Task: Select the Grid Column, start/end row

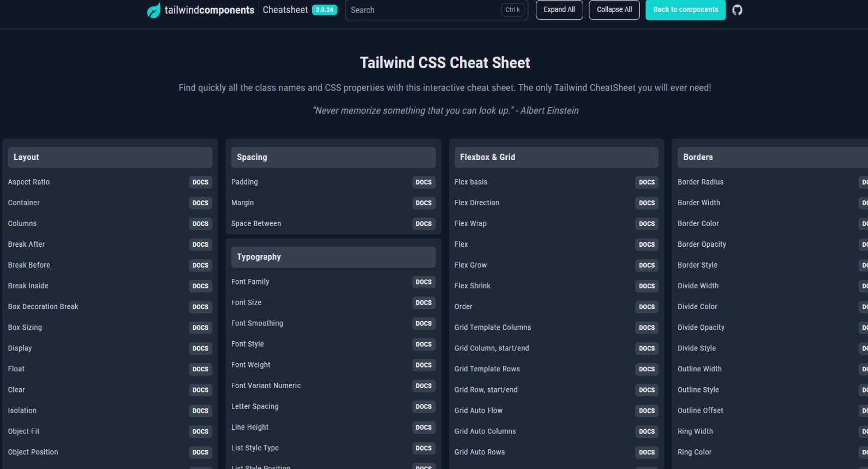Action: point(556,348)
